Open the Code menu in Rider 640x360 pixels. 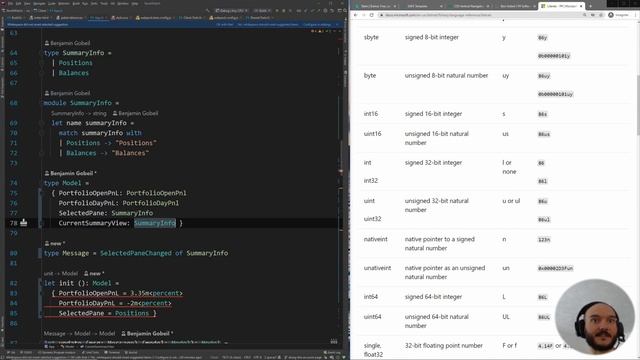(52, 4)
